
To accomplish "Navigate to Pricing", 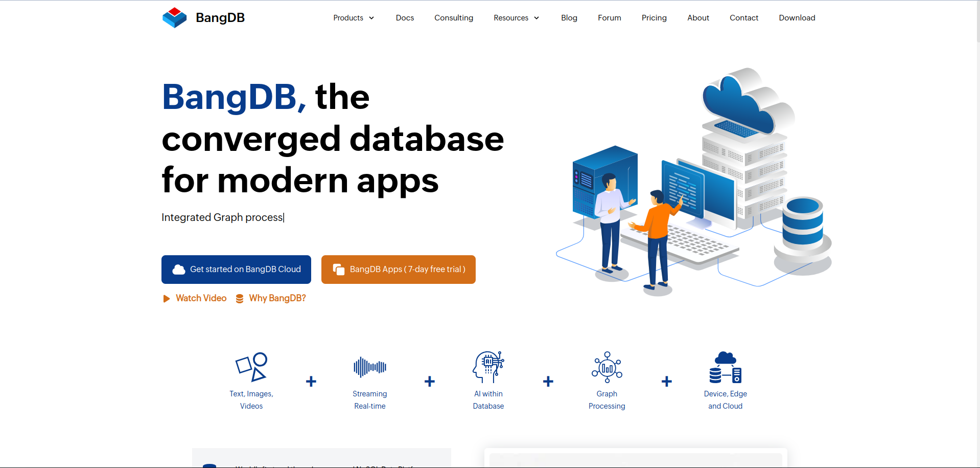I will (654, 18).
